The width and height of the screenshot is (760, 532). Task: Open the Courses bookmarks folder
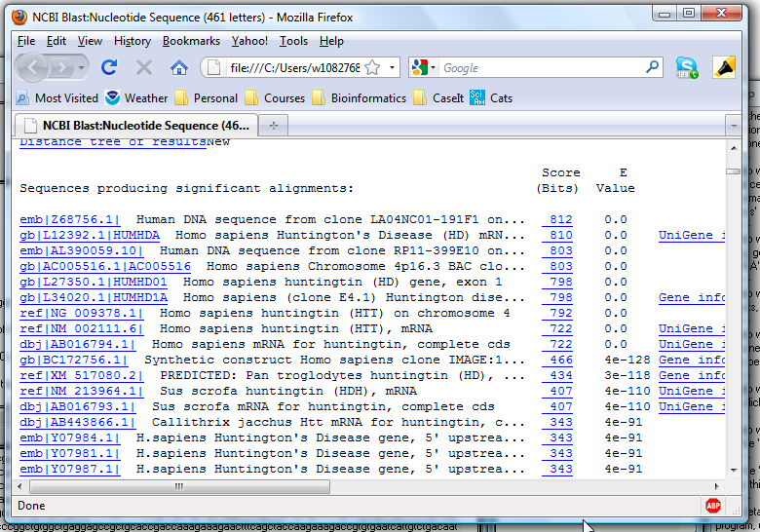click(276, 97)
